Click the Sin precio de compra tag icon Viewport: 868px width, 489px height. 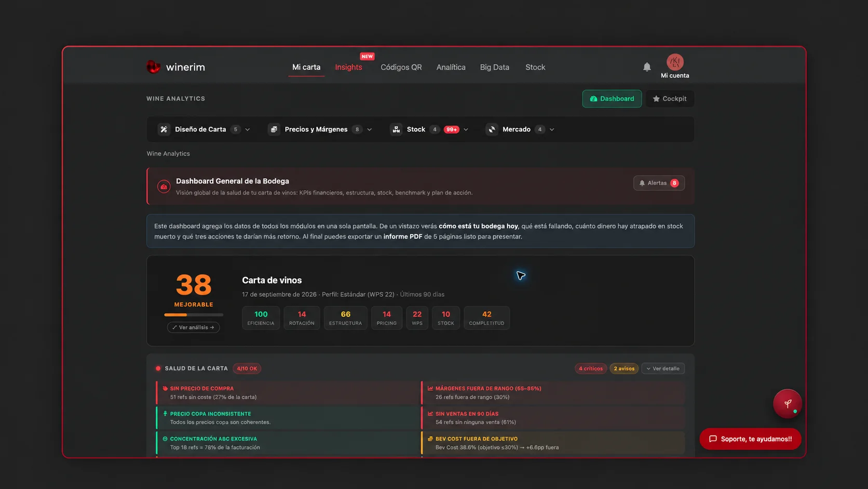tap(165, 389)
